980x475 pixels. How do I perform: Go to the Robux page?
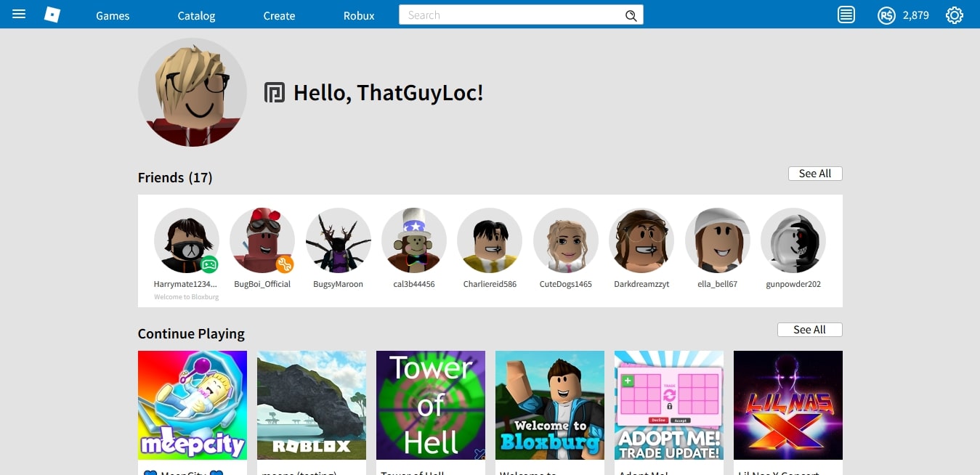point(358,15)
